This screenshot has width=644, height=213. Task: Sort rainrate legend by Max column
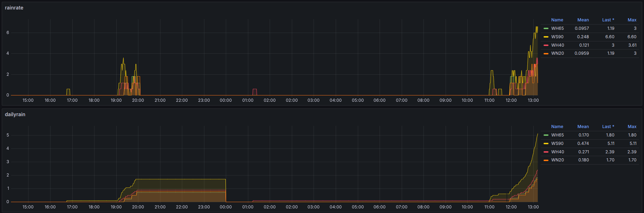point(632,20)
